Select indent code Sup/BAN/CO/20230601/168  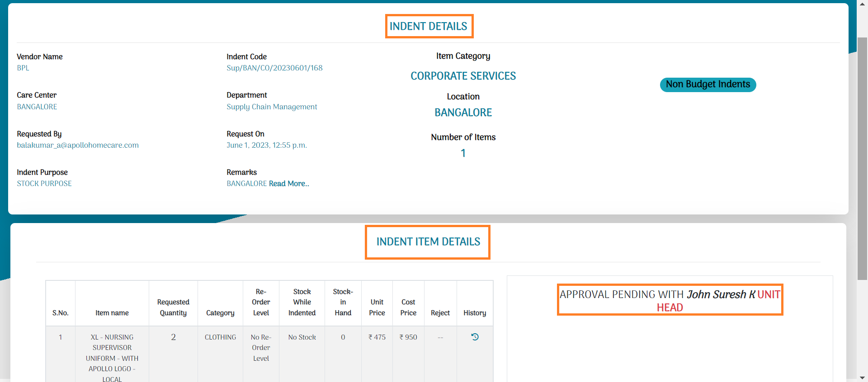click(x=274, y=68)
